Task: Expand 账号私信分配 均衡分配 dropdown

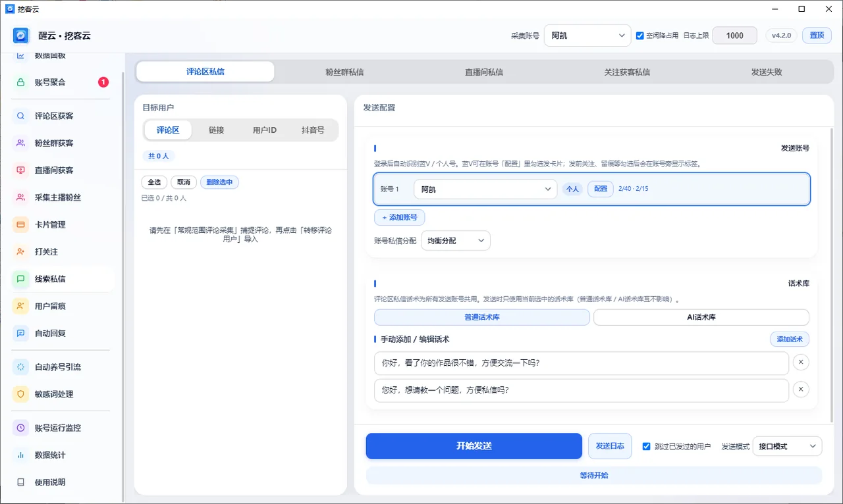Action: tap(456, 241)
